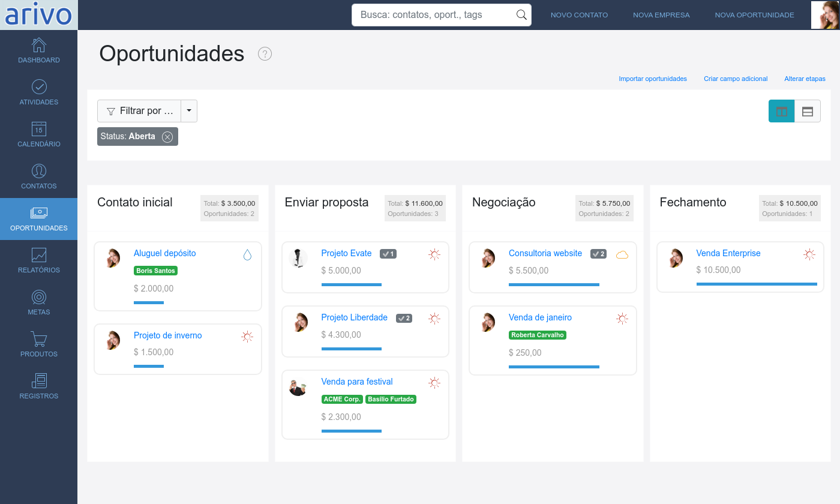
Task: Click the cloud icon on Consultoria website
Action: pos(622,254)
